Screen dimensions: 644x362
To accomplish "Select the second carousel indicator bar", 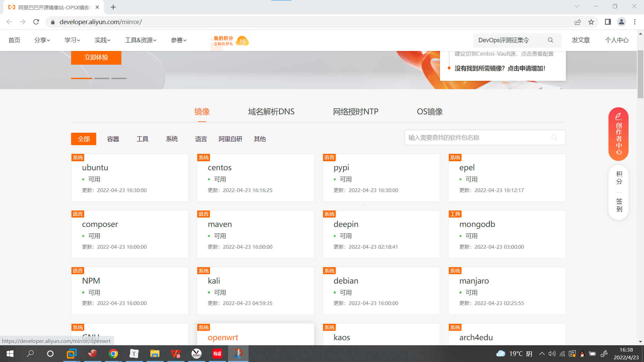I will coord(102,78).
